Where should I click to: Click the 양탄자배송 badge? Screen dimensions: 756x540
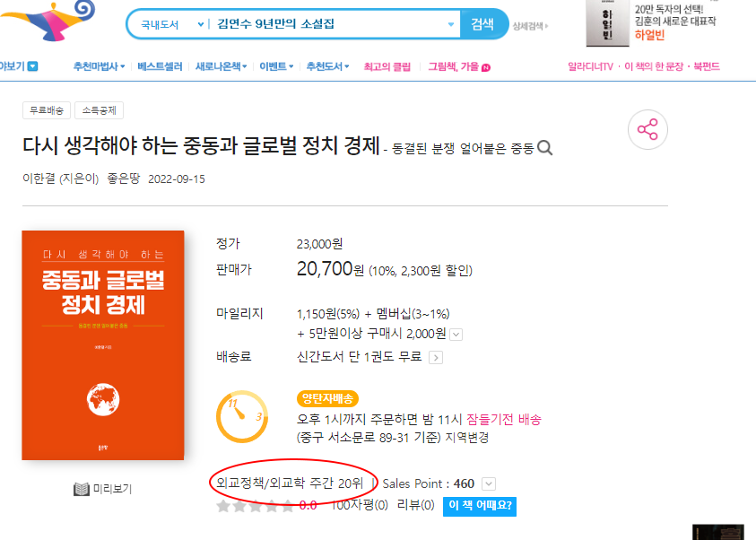coord(327,399)
